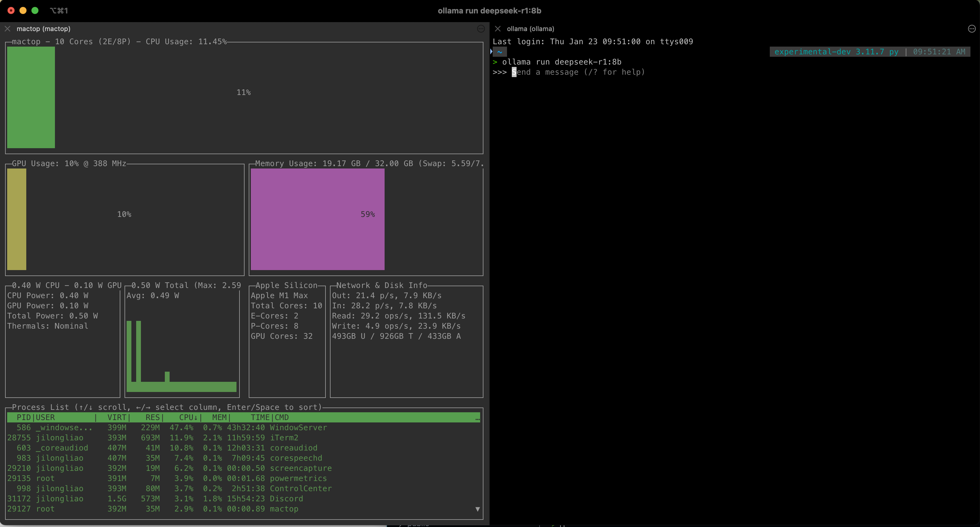Close the ollama pane with its X icon

[x=497, y=29]
